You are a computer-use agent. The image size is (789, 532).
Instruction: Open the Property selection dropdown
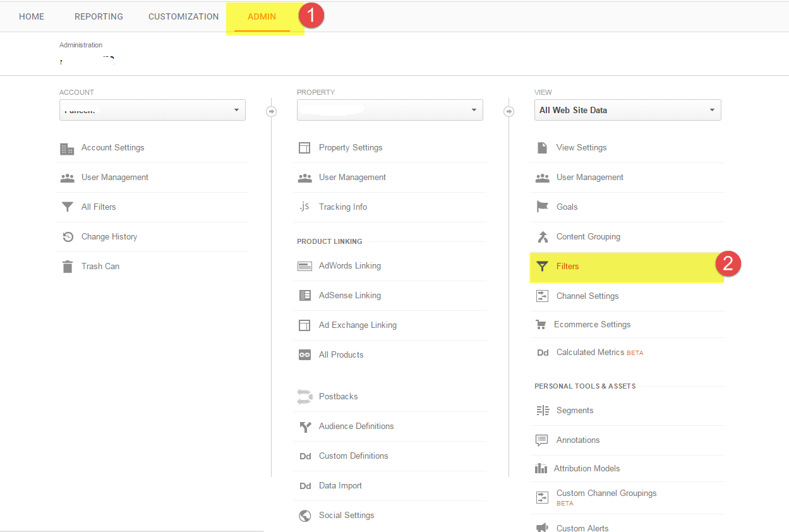point(390,110)
